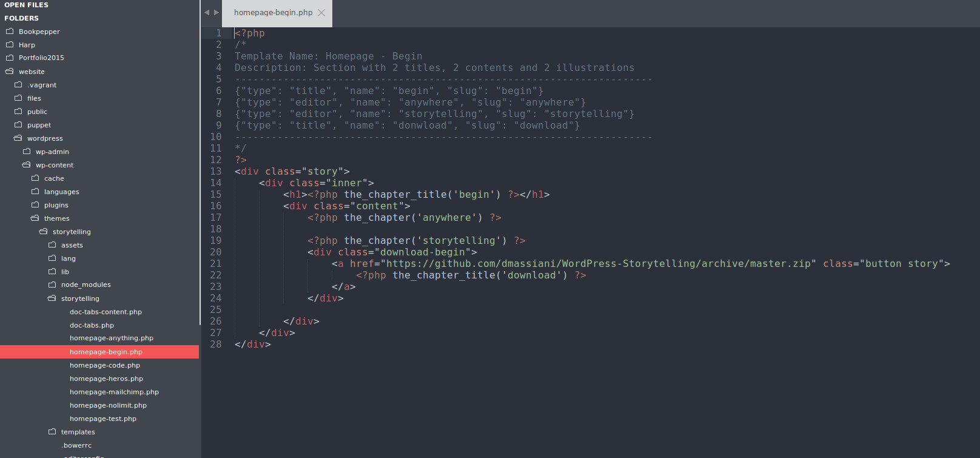
Task: Click the Portfolio2015 folder label
Action: tap(41, 58)
